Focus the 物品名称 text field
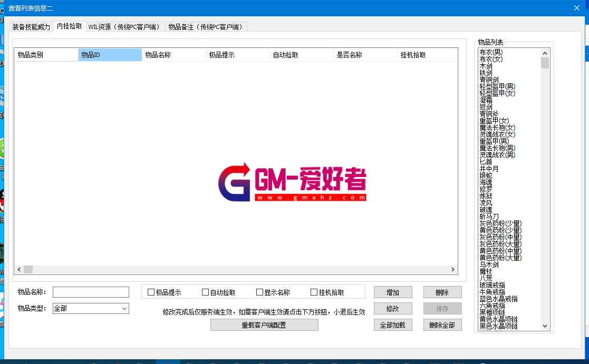The image size is (589, 364). pyautogui.click(x=91, y=292)
